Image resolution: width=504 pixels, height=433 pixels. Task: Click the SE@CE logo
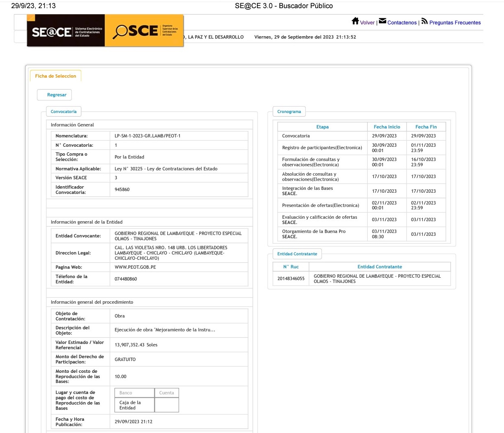click(x=66, y=31)
